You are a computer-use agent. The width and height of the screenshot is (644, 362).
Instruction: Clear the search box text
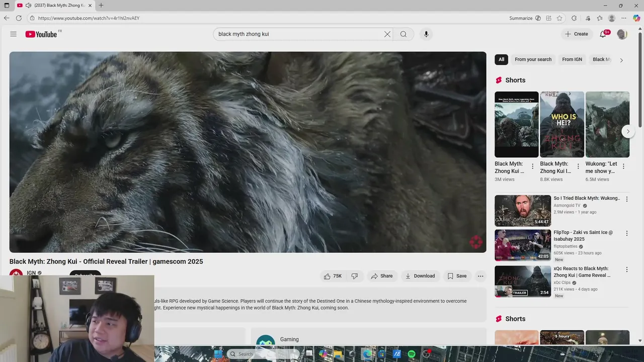pos(387,34)
